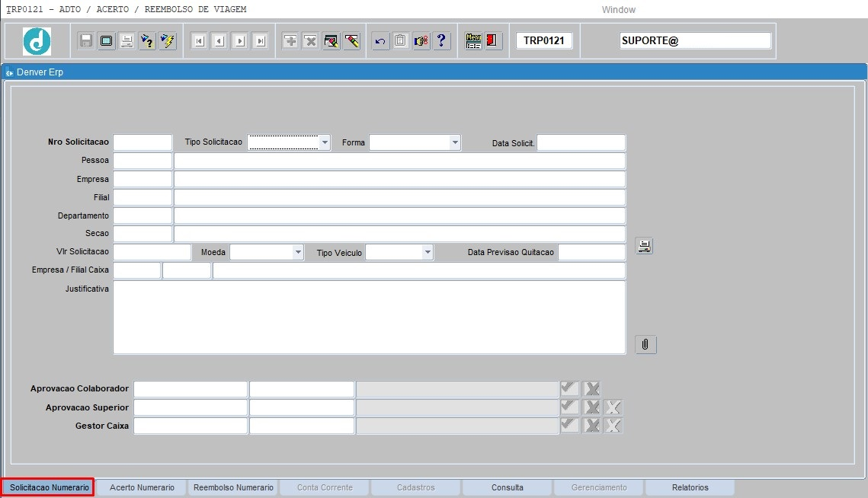Open Forma dropdown
868x498 pixels.
pyautogui.click(x=454, y=142)
